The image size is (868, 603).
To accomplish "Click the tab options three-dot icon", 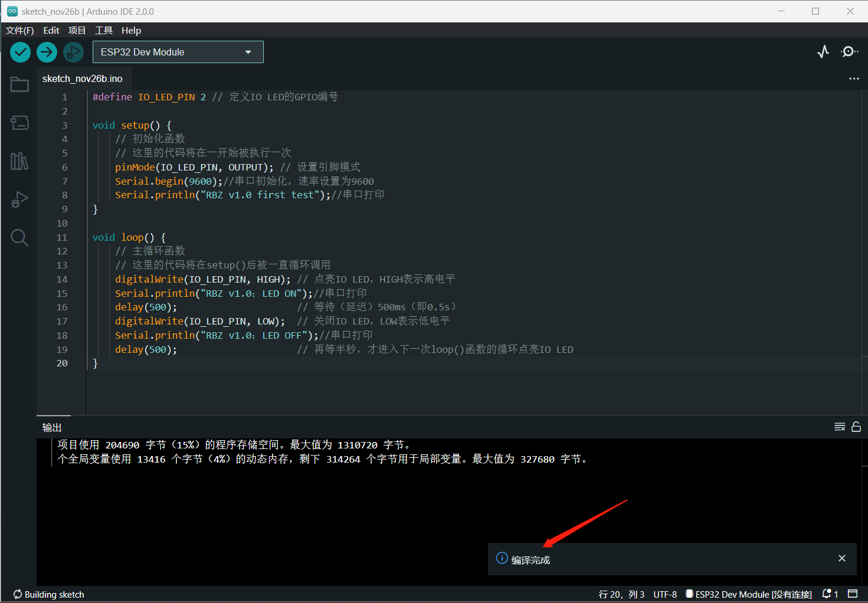I will click(854, 78).
